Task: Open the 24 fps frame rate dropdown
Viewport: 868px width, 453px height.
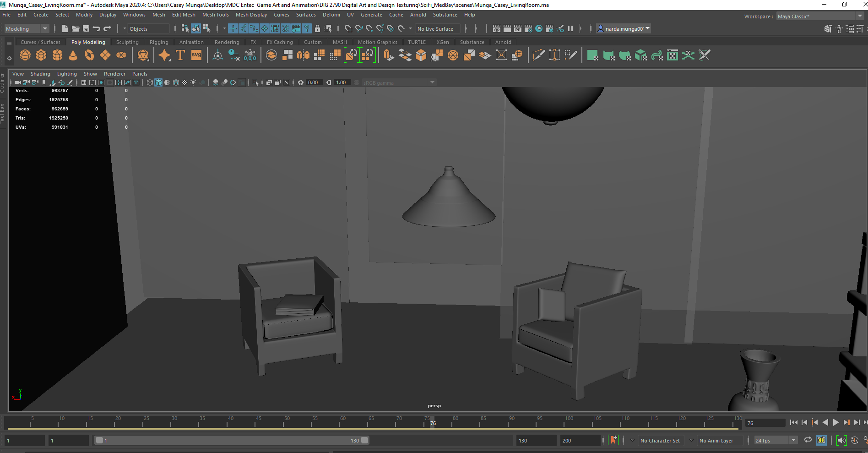Action: point(776,440)
